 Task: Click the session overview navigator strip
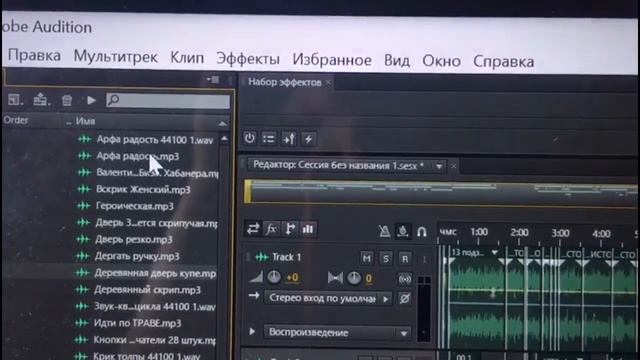coord(441,193)
